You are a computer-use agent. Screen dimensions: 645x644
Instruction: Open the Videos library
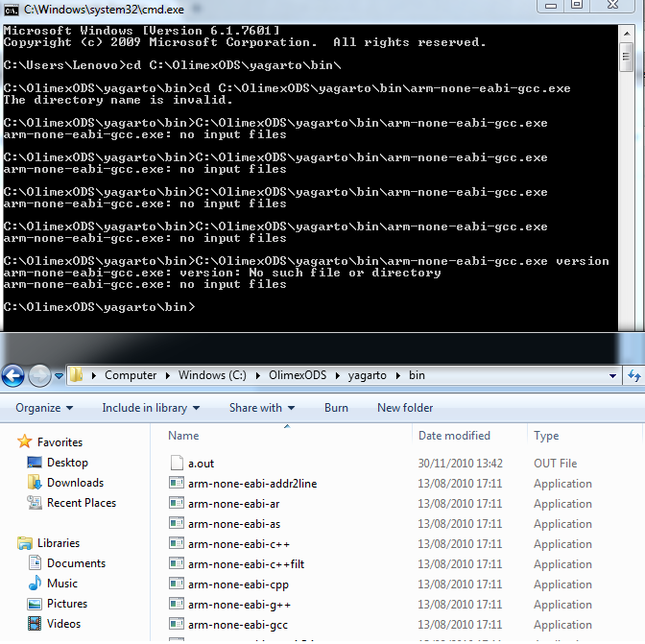63,624
